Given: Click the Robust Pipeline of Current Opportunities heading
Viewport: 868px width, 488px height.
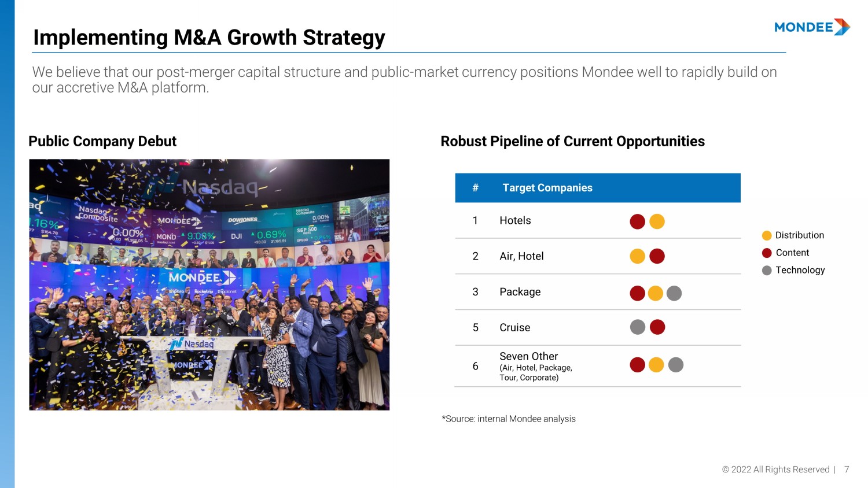Looking at the screenshot, I should click(x=572, y=142).
